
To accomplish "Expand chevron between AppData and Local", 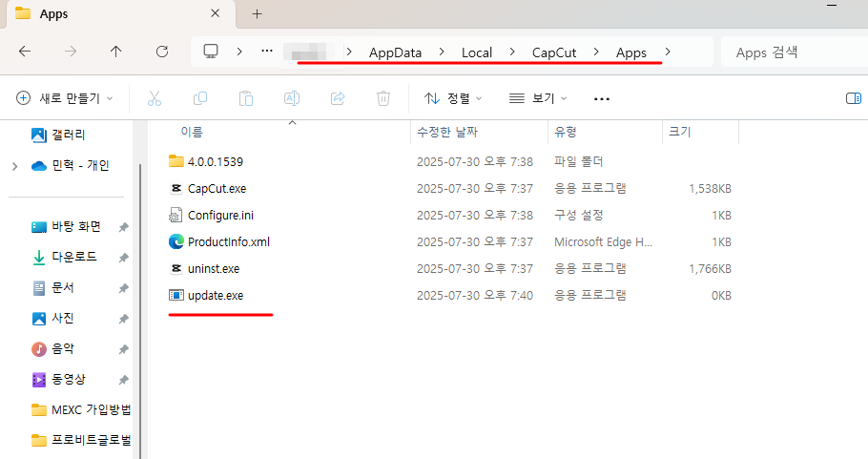I will [x=442, y=52].
